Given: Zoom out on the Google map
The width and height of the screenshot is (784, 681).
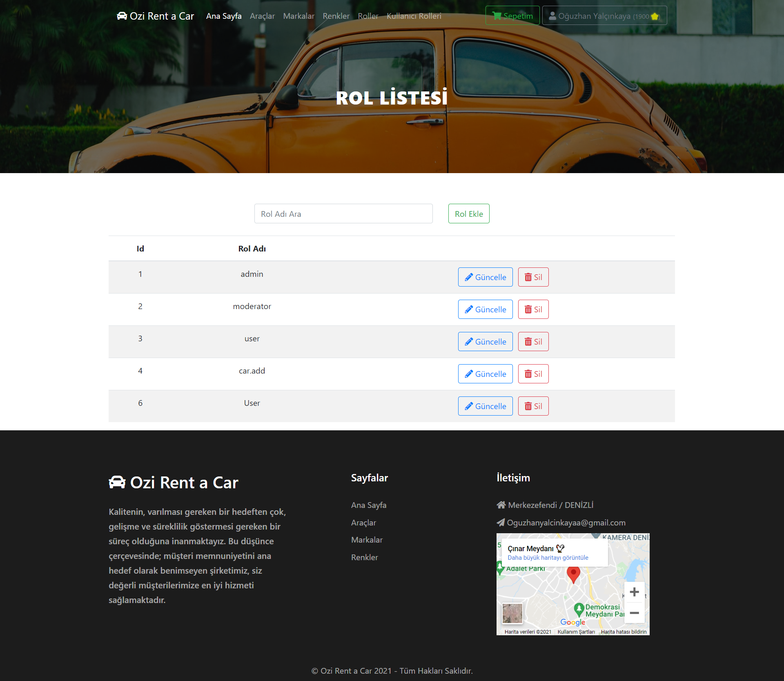Looking at the screenshot, I should point(634,613).
